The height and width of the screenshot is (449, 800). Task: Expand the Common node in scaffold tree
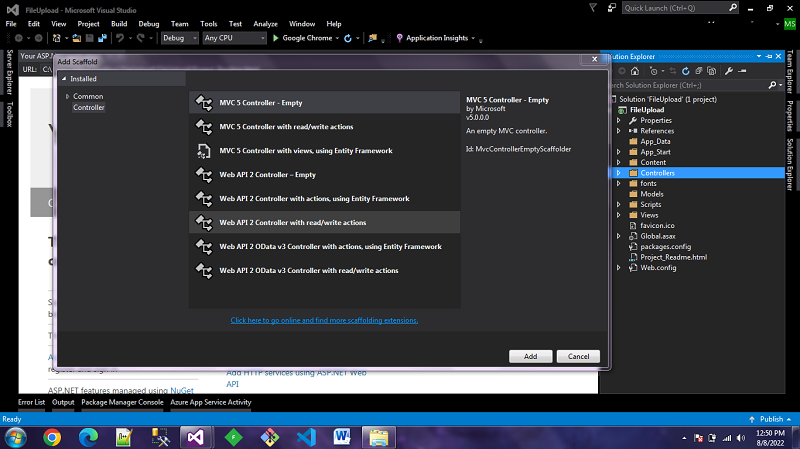coord(67,96)
